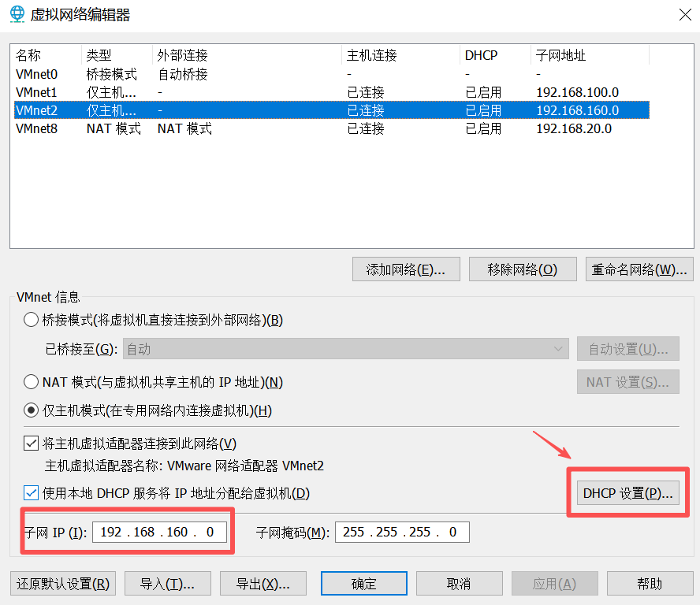Click the 子网掩码 input field
The width and height of the screenshot is (700, 605).
(x=402, y=532)
